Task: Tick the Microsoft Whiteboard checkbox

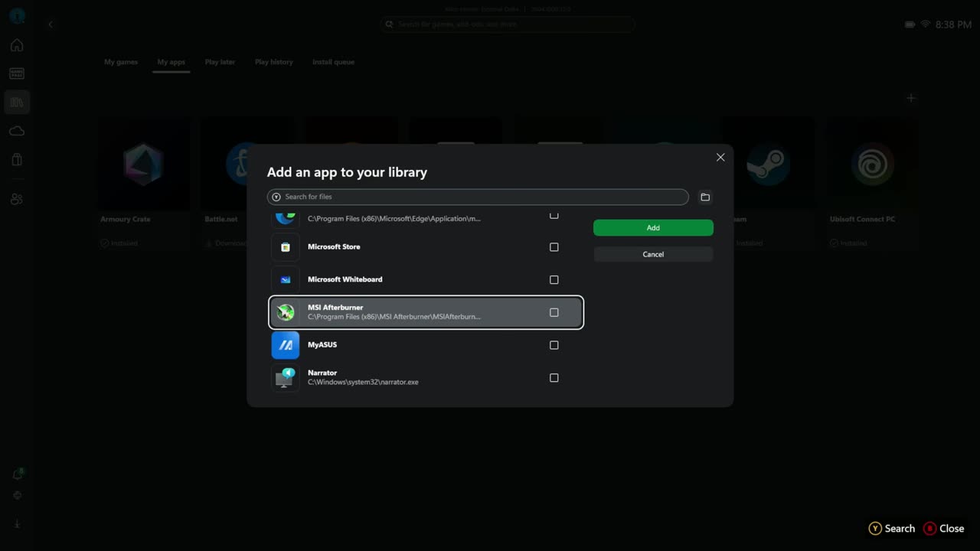Action: tap(554, 280)
